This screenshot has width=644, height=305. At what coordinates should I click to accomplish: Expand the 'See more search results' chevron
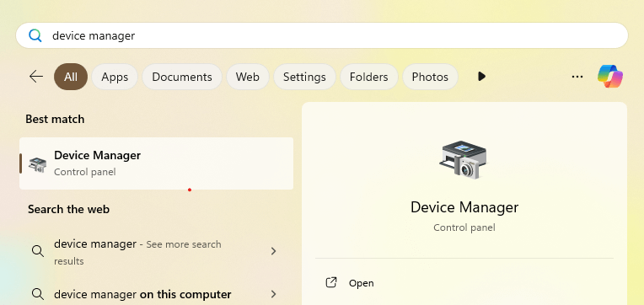point(274,251)
